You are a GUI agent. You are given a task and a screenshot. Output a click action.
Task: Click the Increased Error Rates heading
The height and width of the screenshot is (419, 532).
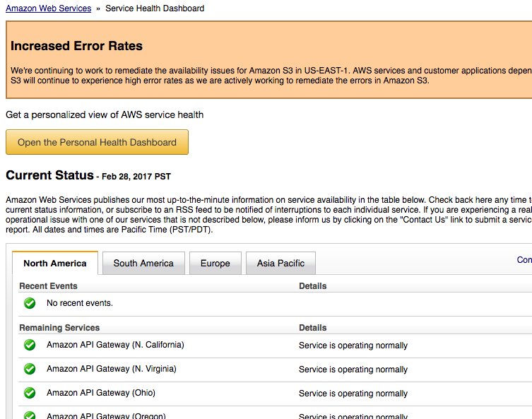[77, 46]
